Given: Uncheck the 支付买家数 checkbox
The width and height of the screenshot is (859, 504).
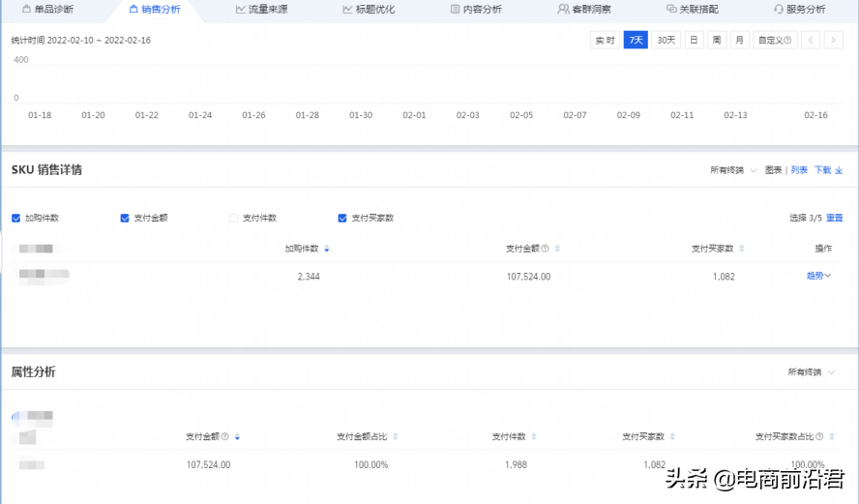Looking at the screenshot, I should point(342,218).
